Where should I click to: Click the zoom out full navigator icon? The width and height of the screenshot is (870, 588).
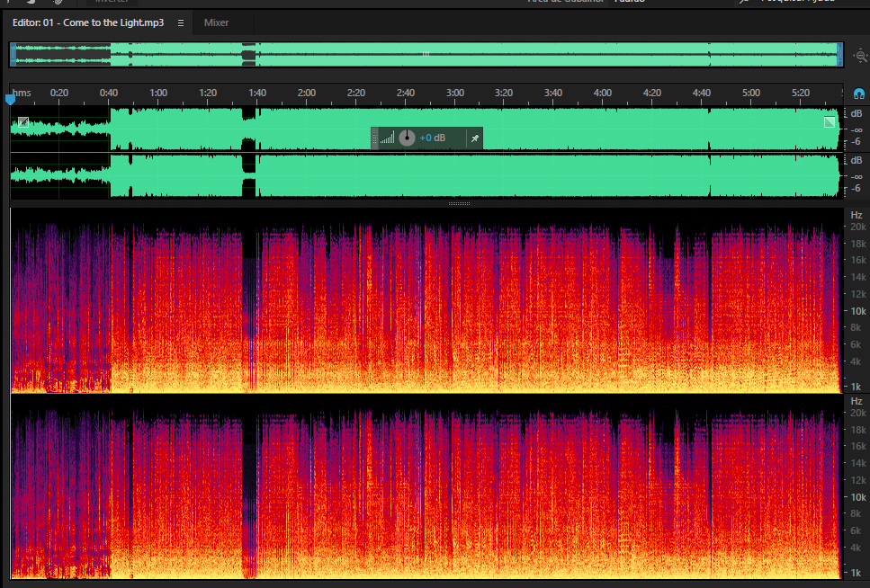[x=861, y=56]
